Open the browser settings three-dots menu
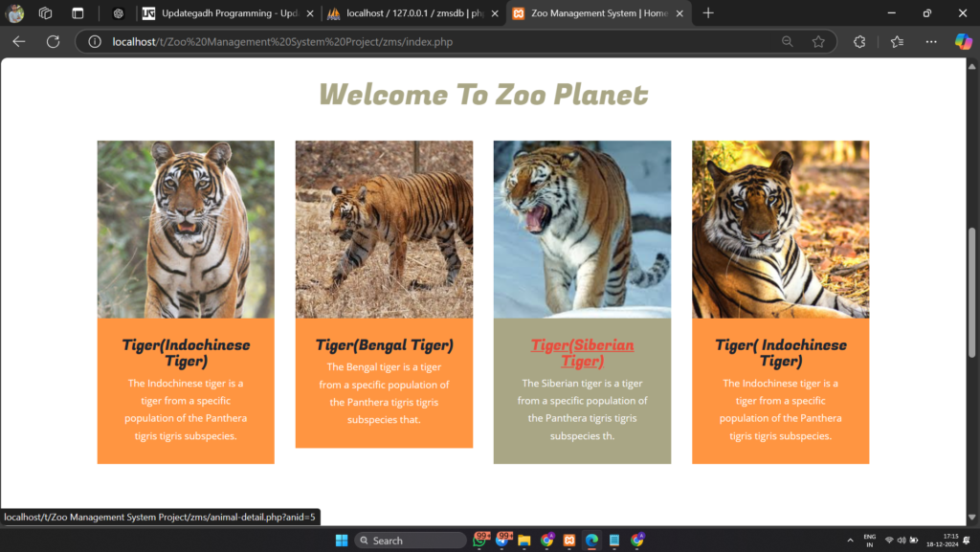Viewport: 980px width, 552px height. [x=931, y=42]
